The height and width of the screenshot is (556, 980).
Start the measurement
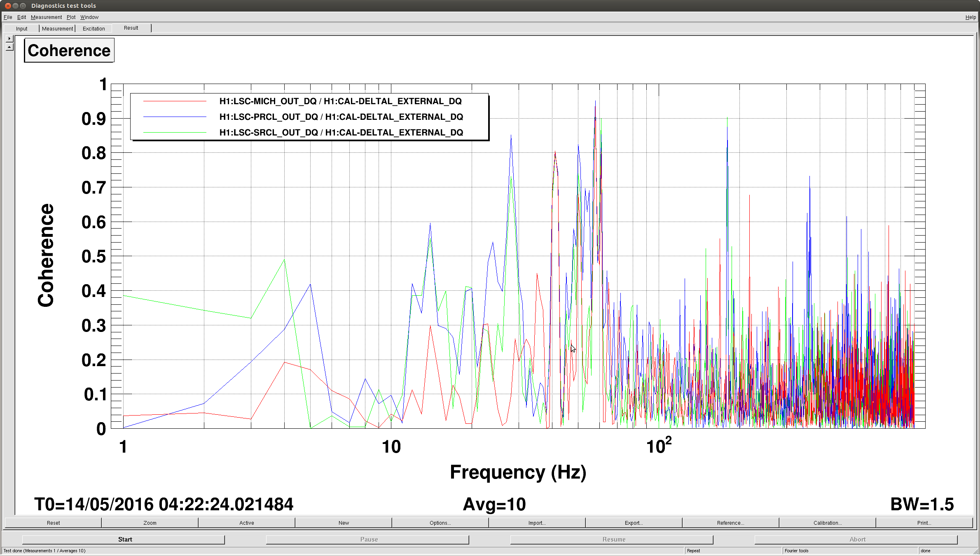click(124, 540)
